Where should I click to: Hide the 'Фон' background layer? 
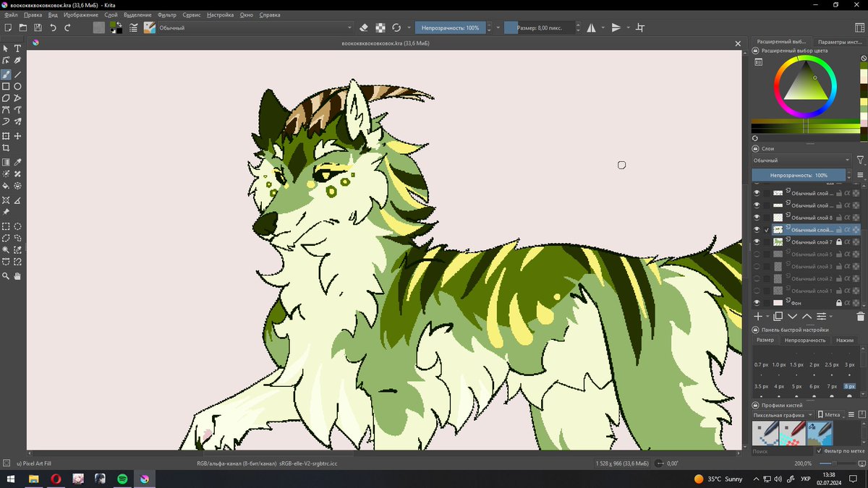click(x=757, y=302)
